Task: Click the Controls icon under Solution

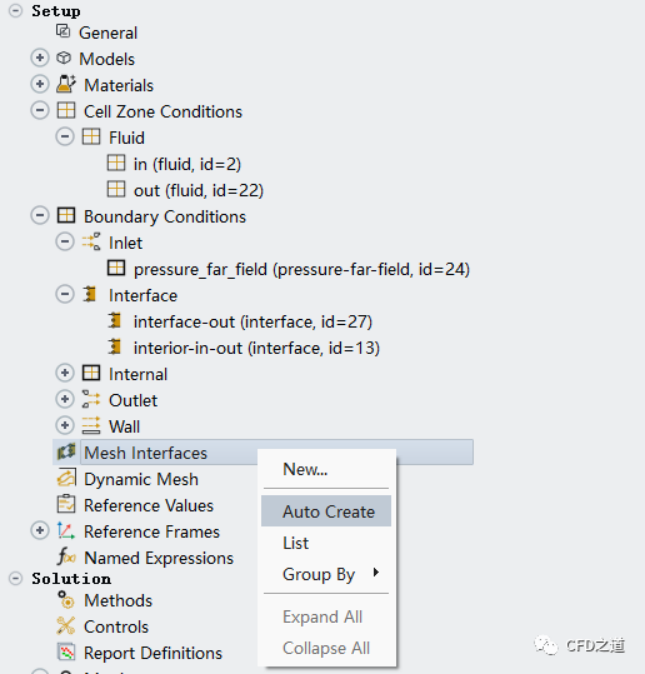Action: coord(66,626)
